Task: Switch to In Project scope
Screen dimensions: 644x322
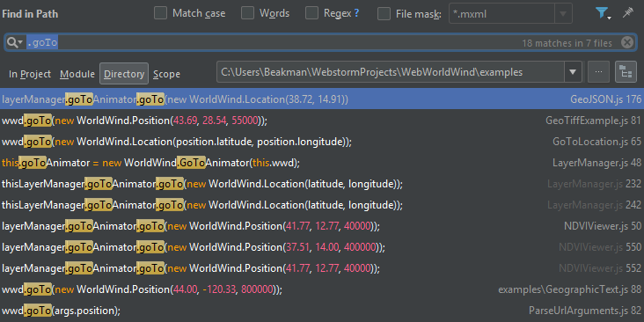Action: click(x=30, y=74)
